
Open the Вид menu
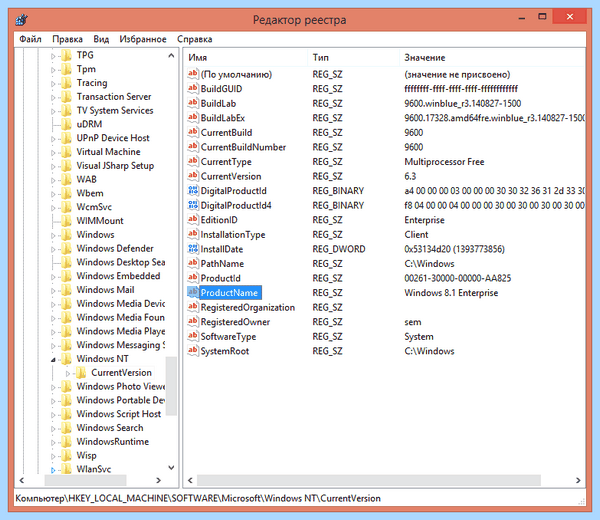tap(101, 39)
